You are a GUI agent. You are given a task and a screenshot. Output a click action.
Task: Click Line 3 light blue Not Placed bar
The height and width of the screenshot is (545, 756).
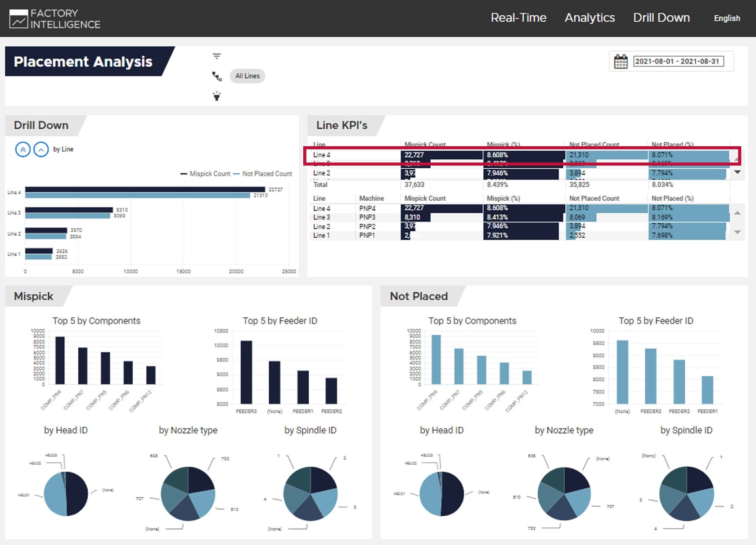pos(67,216)
